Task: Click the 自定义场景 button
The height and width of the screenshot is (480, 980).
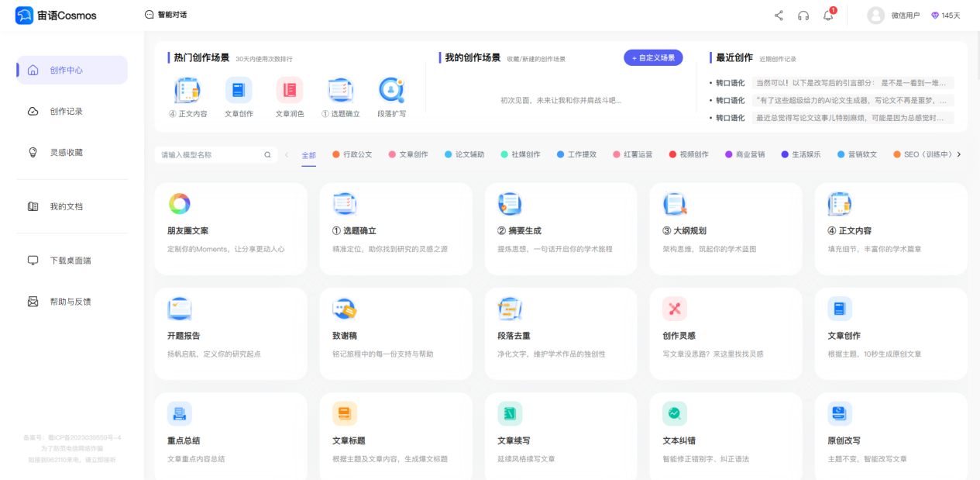Action: [653, 57]
